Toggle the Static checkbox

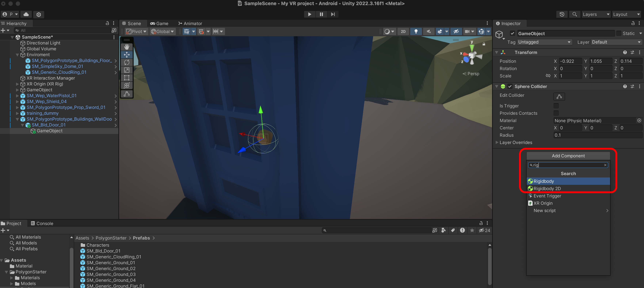coord(618,33)
